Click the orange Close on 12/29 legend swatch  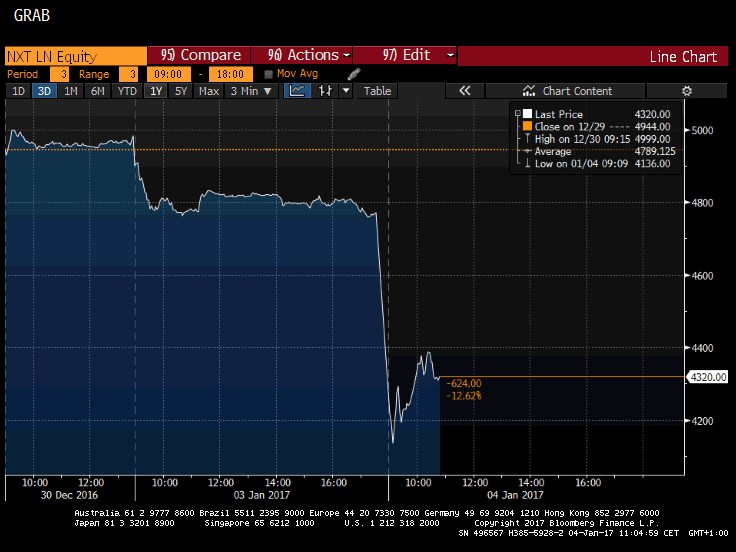tap(527, 127)
